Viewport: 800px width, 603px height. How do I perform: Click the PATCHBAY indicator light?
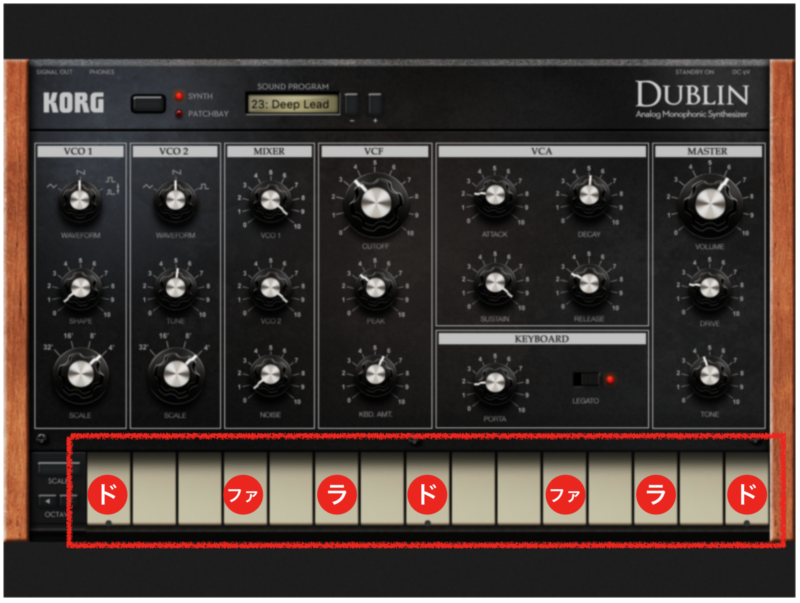(x=179, y=114)
